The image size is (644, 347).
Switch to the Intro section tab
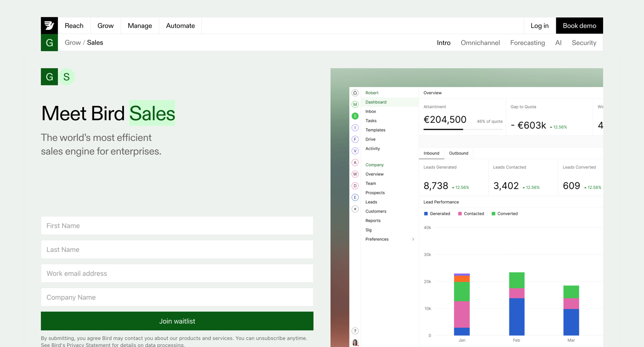point(444,43)
